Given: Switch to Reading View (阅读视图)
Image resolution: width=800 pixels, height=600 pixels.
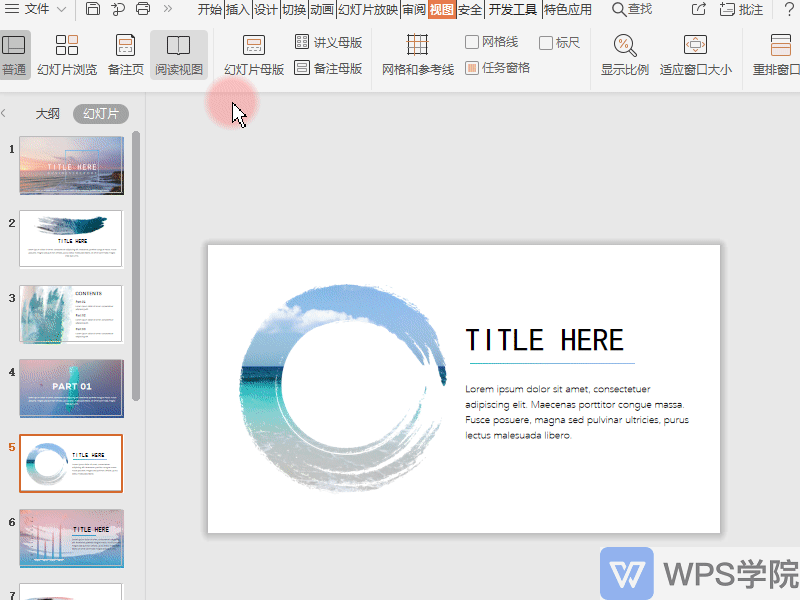Looking at the screenshot, I should point(179,55).
